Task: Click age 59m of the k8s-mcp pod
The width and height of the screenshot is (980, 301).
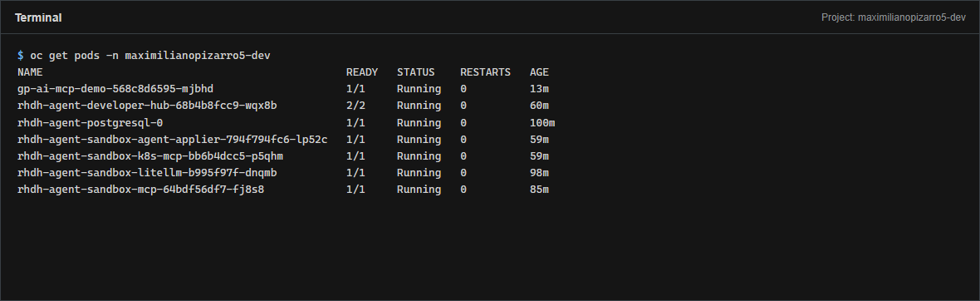Action: 539,155
